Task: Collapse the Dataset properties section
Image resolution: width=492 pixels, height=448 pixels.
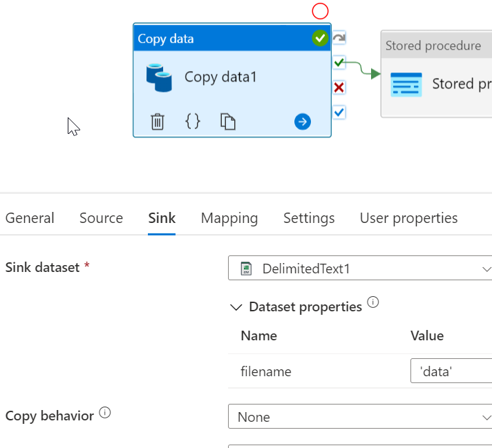Action: click(x=236, y=307)
